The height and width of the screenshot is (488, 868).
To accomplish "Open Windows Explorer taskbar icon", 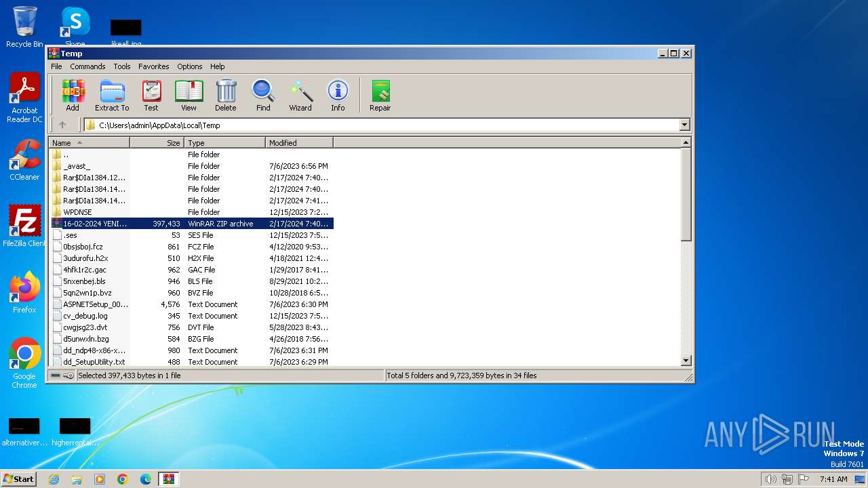I will pos(77,479).
